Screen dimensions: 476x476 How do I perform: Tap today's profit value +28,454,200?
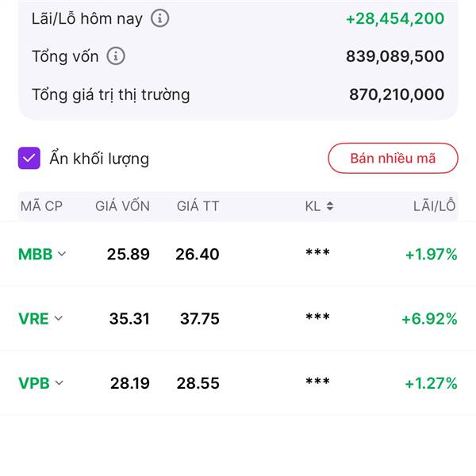[x=394, y=18]
